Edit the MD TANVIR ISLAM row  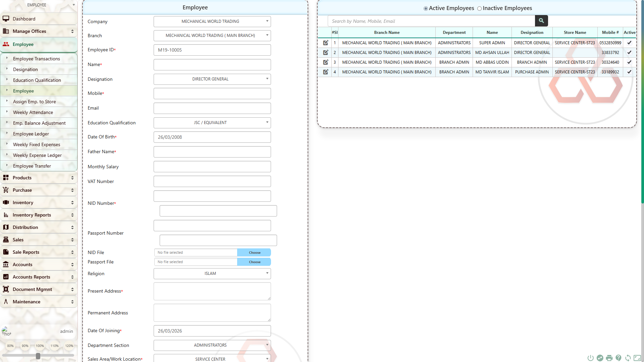325,72
